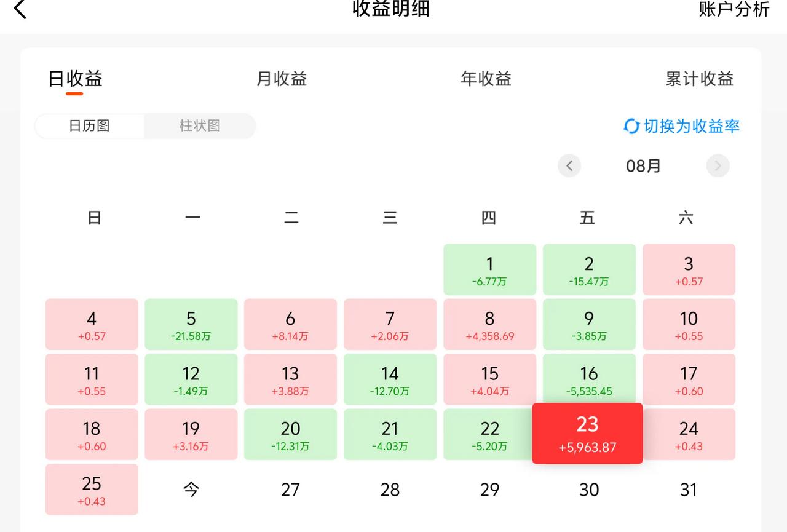
Task: Open day 8 with +4,358.69
Action: [x=489, y=324]
